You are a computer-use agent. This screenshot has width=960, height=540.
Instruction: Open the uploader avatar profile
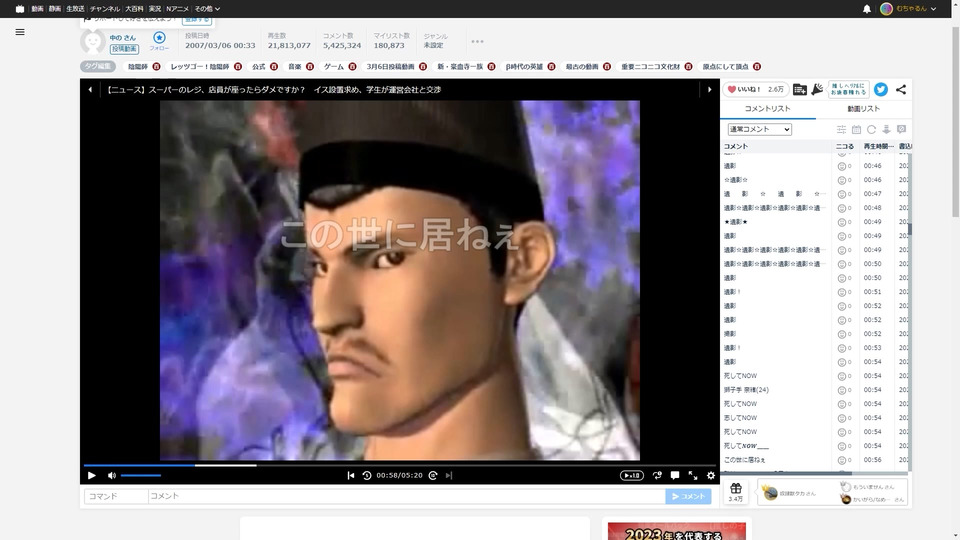coord(92,42)
